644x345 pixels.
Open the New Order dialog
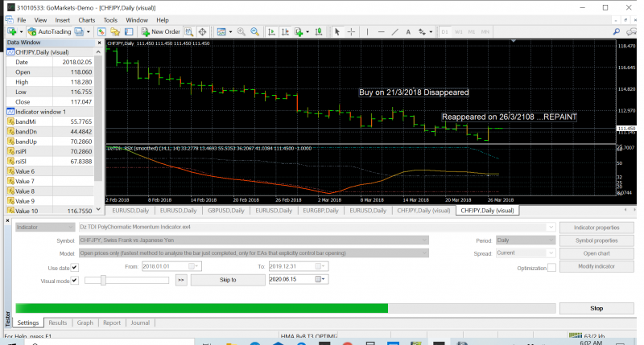[160, 31]
